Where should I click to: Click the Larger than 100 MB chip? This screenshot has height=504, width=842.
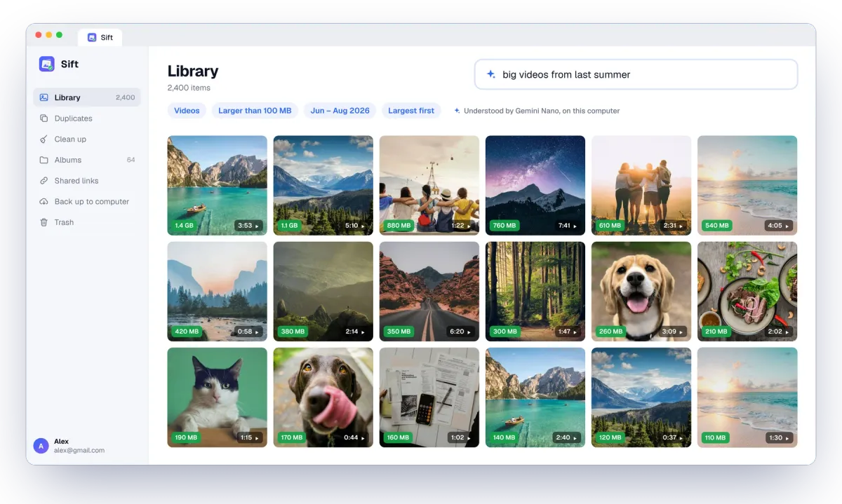tap(255, 111)
